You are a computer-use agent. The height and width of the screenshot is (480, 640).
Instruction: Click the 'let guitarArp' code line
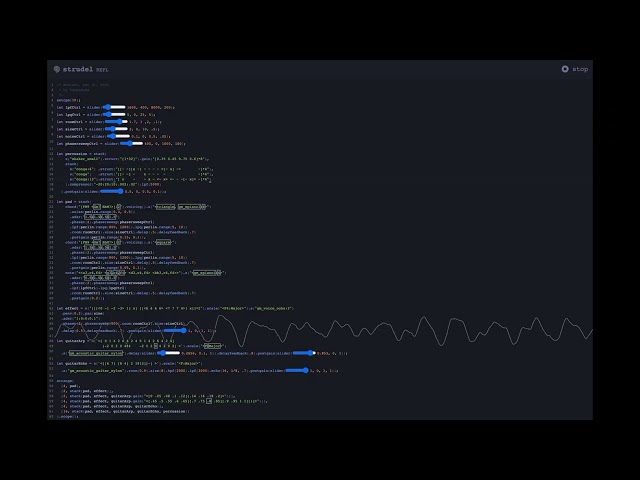[x=116, y=341]
